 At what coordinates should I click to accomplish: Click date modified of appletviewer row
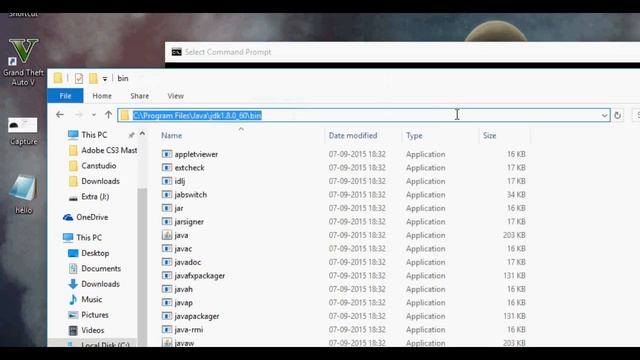pyautogui.click(x=357, y=154)
